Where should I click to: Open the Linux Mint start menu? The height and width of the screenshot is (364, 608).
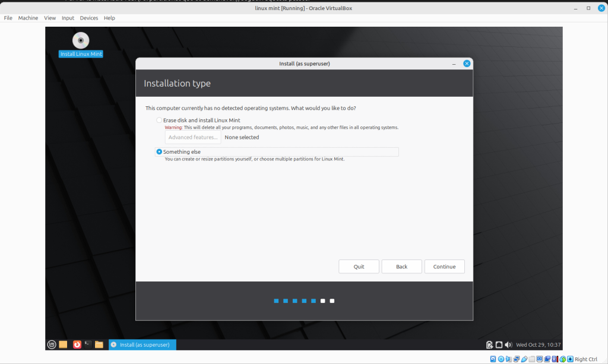(x=52, y=344)
